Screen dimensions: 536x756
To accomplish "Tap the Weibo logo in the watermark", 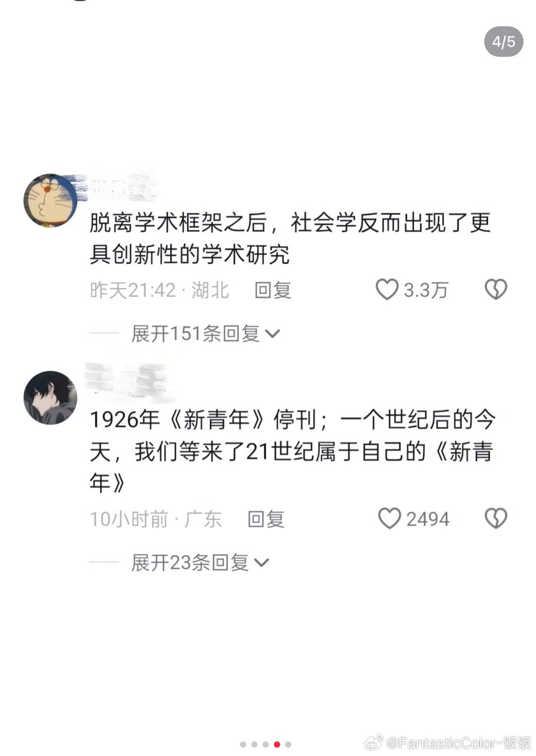I will pyautogui.click(x=374, y=743).
